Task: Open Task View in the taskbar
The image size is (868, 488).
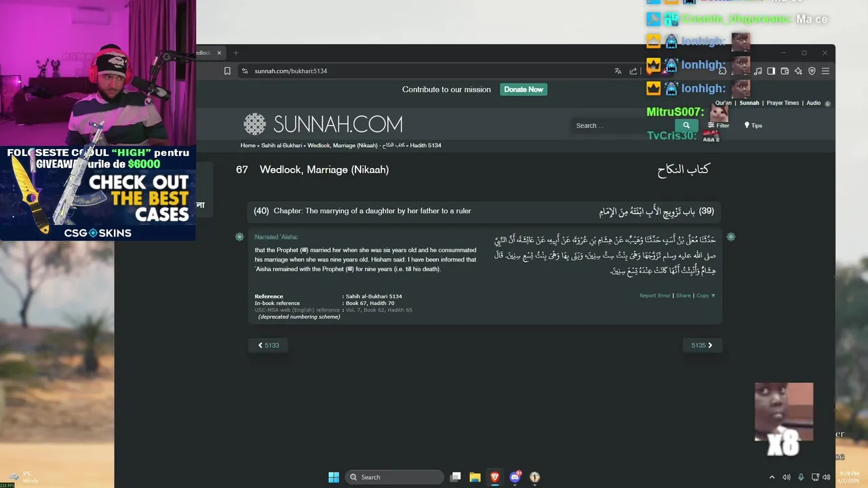Action: coord(456,477)
